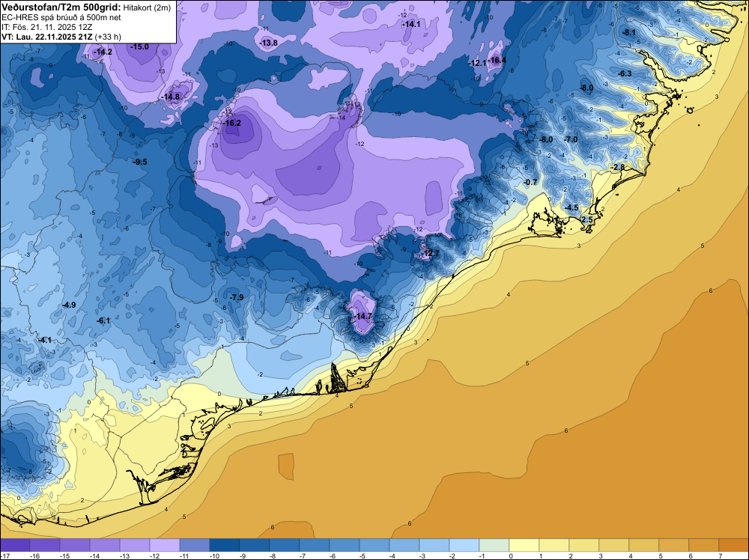The width and height of the screenshot is (749, 560).
Task: Click the -7.0 temperature label
Action: 570,140
